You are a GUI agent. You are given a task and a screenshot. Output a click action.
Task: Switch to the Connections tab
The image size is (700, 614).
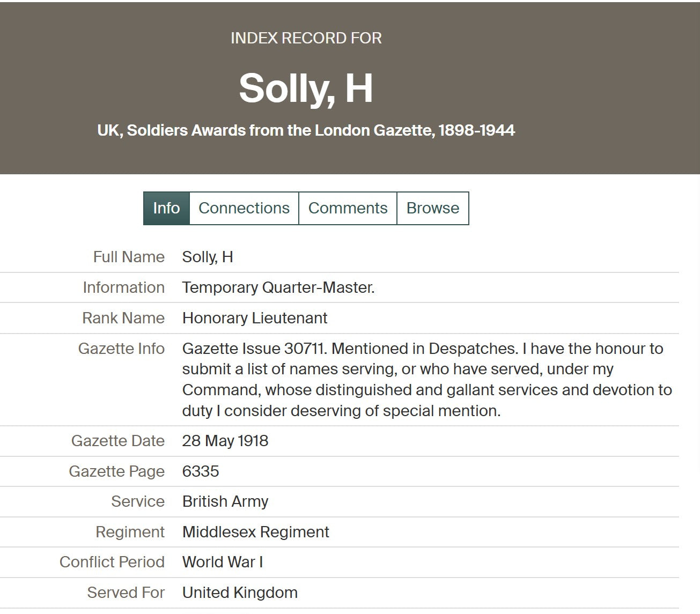tap(244, 208)
